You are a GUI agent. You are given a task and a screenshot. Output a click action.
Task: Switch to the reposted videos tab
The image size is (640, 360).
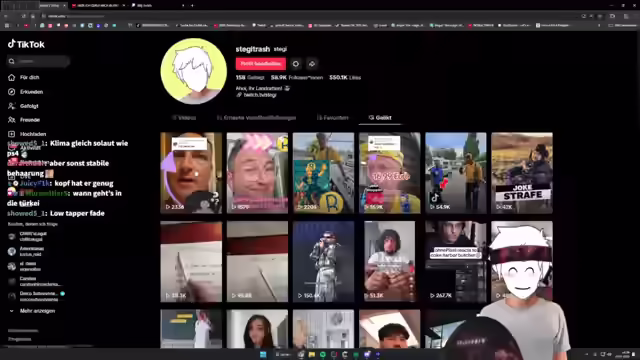point(256,118)
